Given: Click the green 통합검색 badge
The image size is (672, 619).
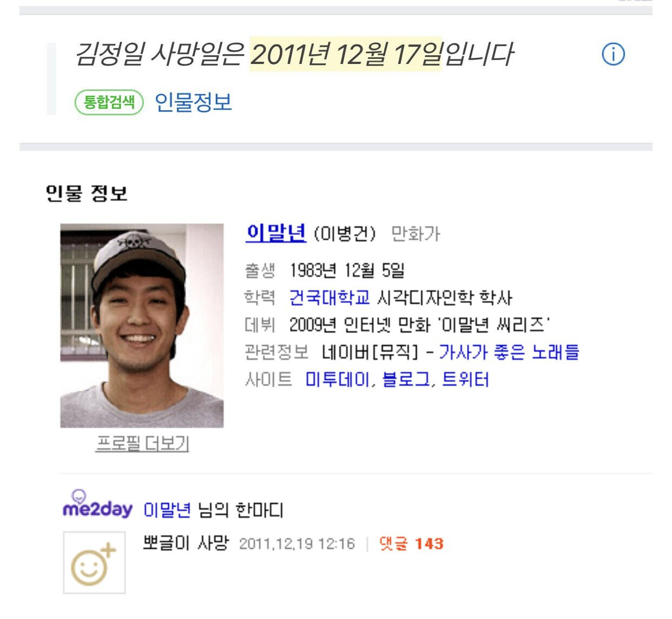Looking at the screenshot, I should pos(109,102).
